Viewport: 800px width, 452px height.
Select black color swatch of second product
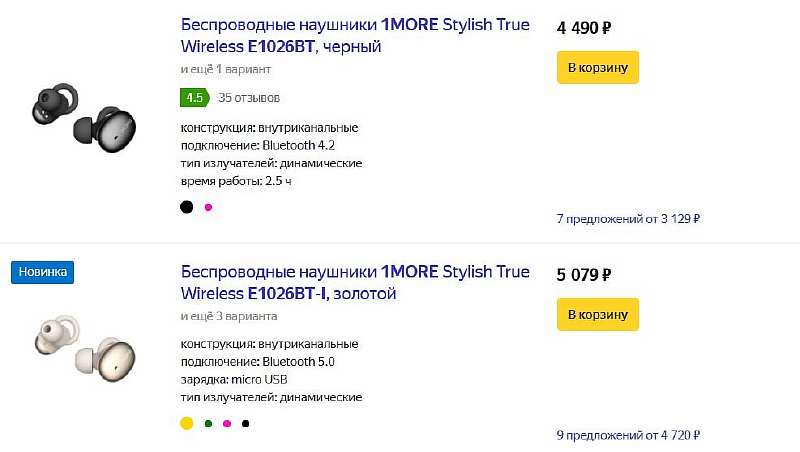click(246, 423)
